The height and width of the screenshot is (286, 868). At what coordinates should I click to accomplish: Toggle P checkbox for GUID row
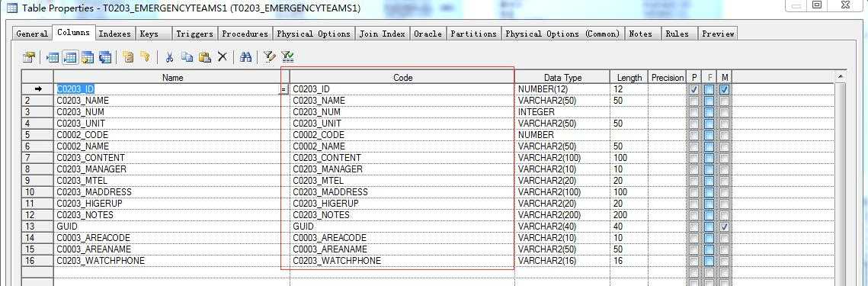click(x=694, y=227)
